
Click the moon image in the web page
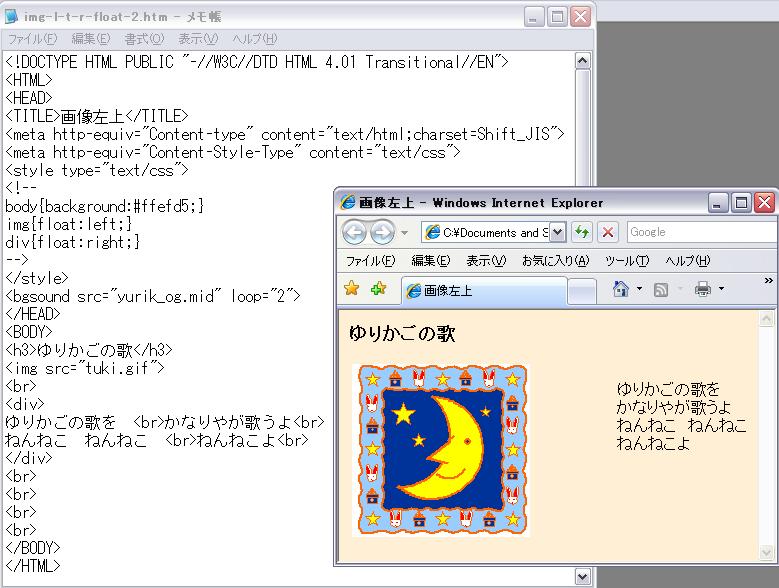click(441, 450)
